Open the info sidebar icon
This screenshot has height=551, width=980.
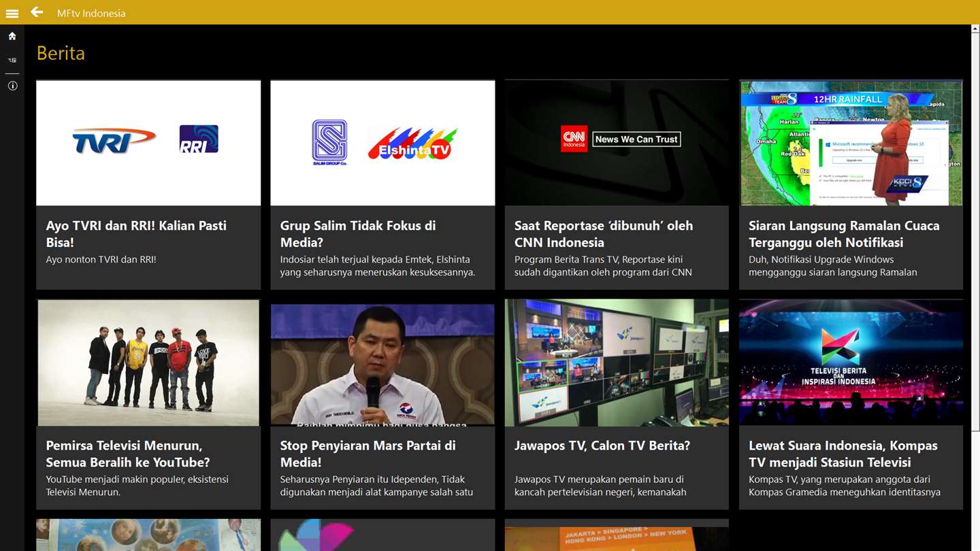(x=12, y=86)
